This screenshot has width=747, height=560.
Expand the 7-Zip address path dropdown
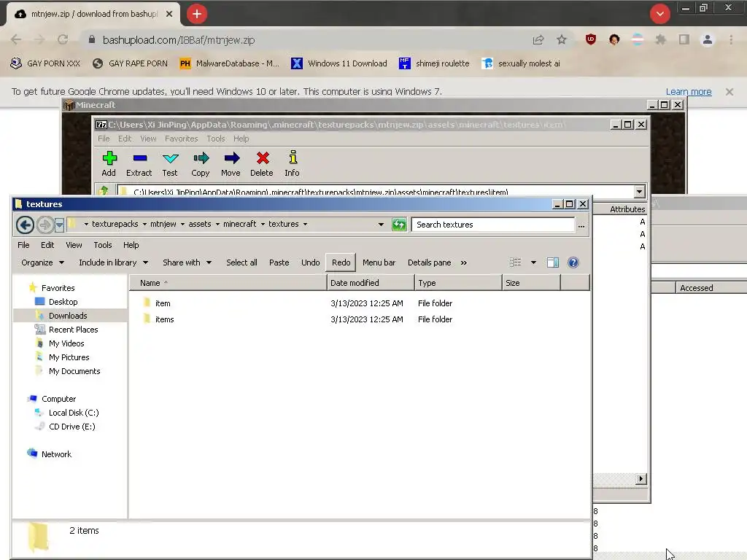coord(639,192)
